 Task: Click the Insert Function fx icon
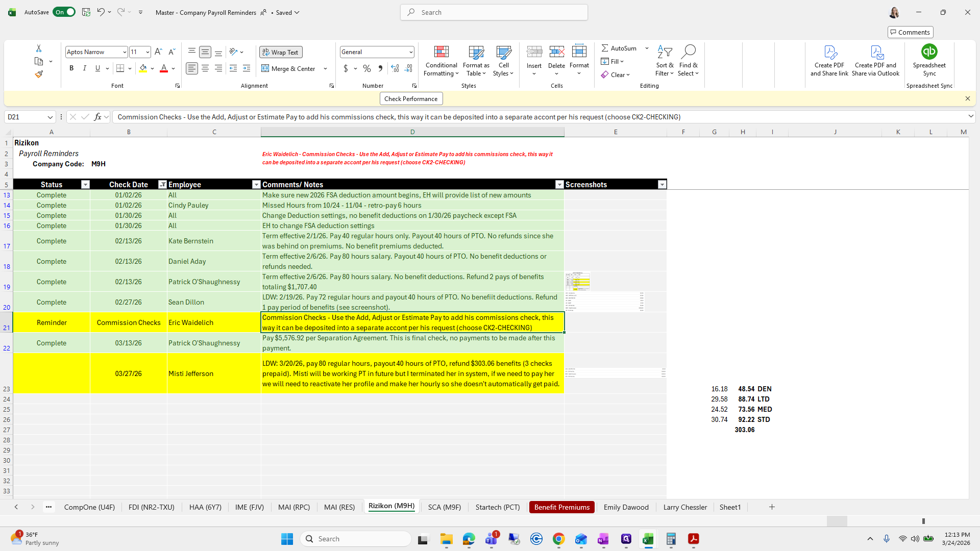coord(97,117)
